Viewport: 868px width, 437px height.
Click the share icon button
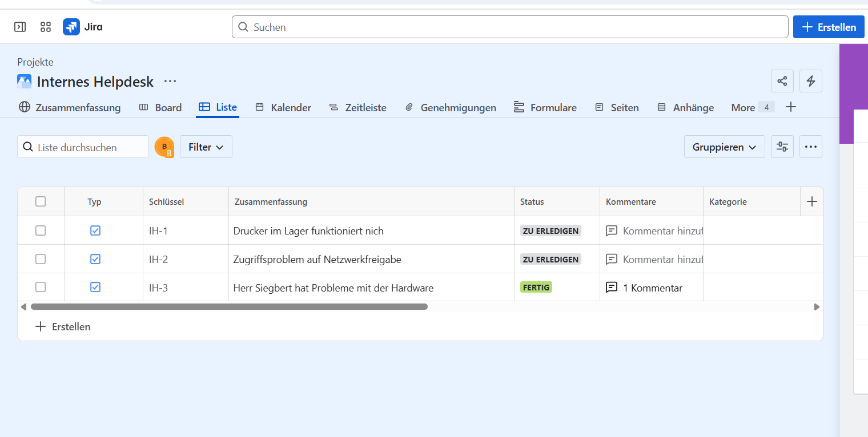pos(782,81)
